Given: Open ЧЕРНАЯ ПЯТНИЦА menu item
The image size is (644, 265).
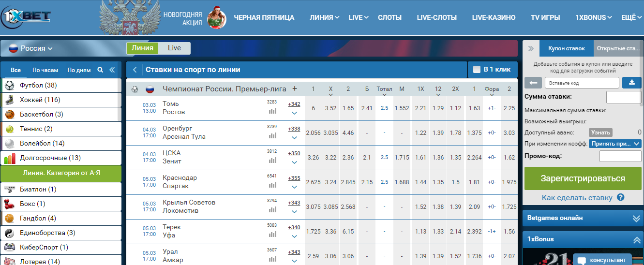Looking at the screenshot, I should point(264,17).
